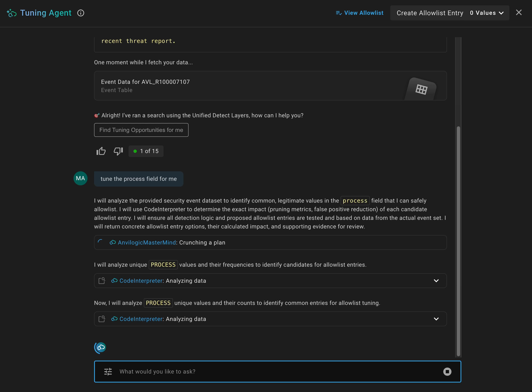This screenshot has height=392, width=532.
Task: Open the event table grid icon
Action: 421,89
